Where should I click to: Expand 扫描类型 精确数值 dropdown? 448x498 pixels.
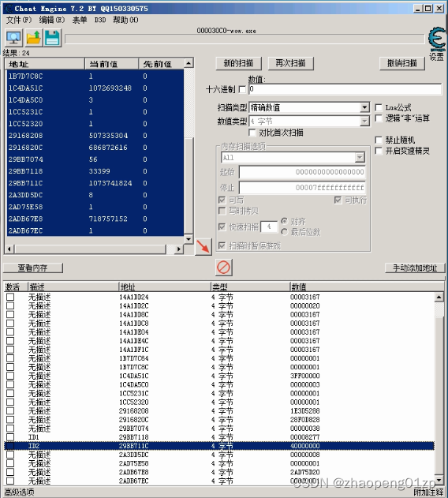point(365,107)
